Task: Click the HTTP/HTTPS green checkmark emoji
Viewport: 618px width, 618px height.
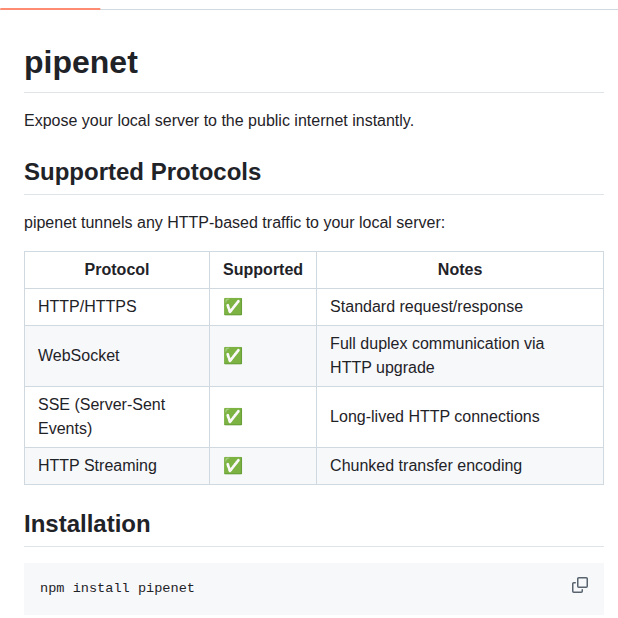Action: 233,307
